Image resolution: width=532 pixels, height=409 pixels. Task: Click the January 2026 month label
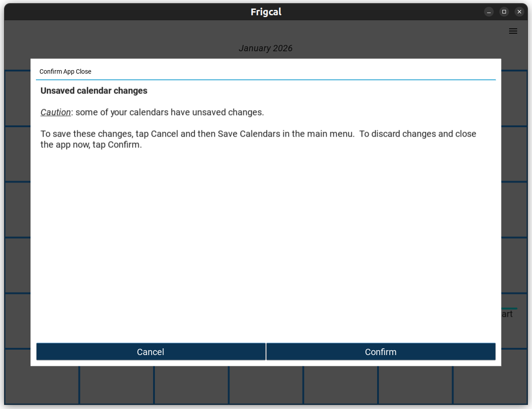tap(265, 48)
